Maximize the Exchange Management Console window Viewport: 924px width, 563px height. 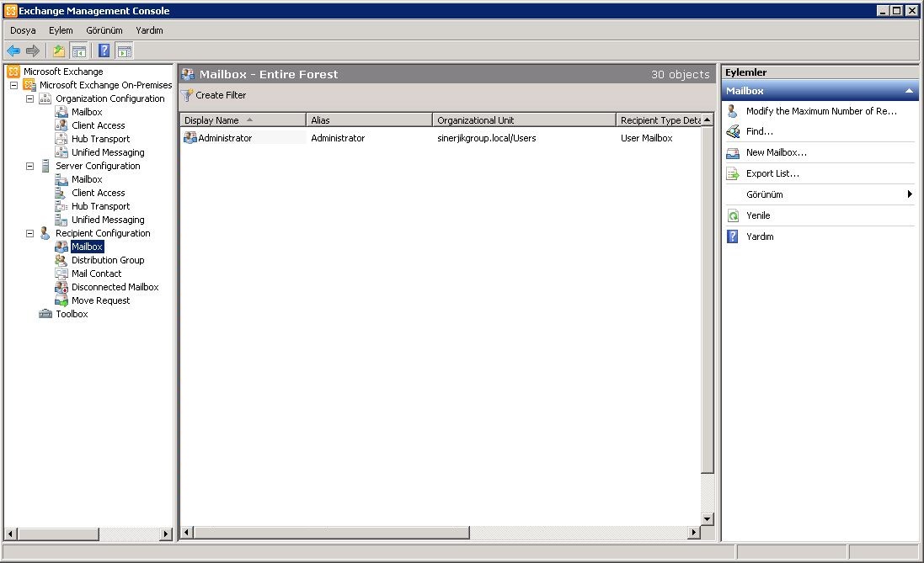pyautogui.click(x=896, y=11)
